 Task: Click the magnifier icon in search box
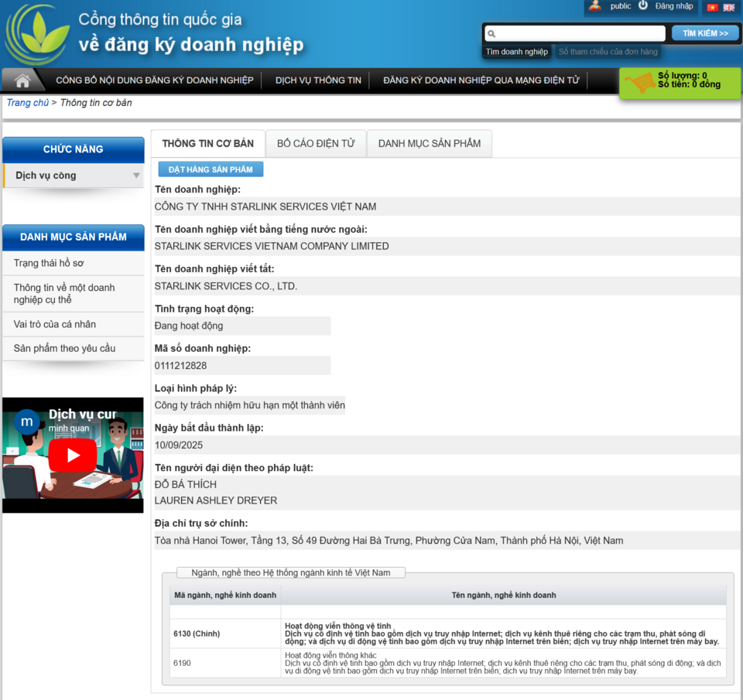[491, 33]
